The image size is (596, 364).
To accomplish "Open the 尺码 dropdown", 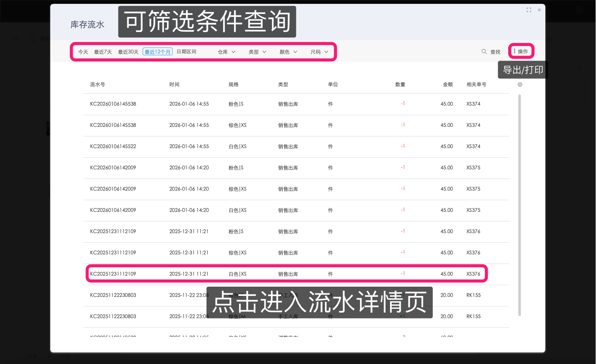I will point(319,52).
